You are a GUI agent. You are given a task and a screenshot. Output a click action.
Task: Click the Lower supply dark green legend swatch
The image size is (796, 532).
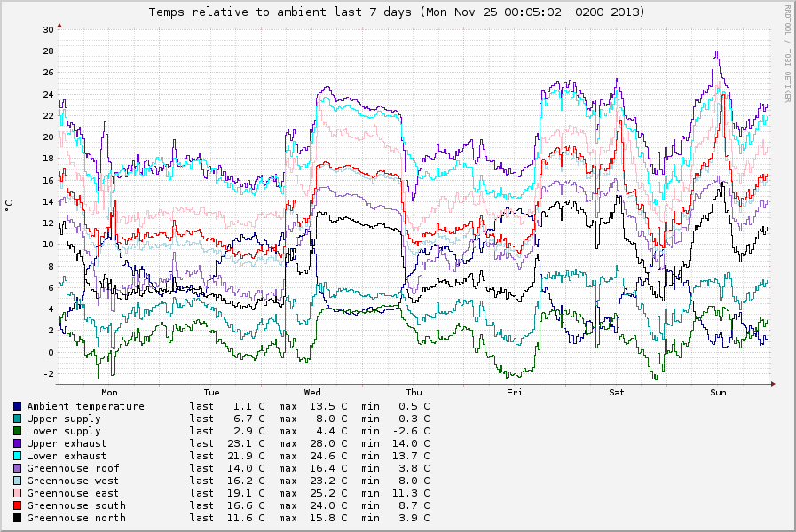click(x=17, y=431)
